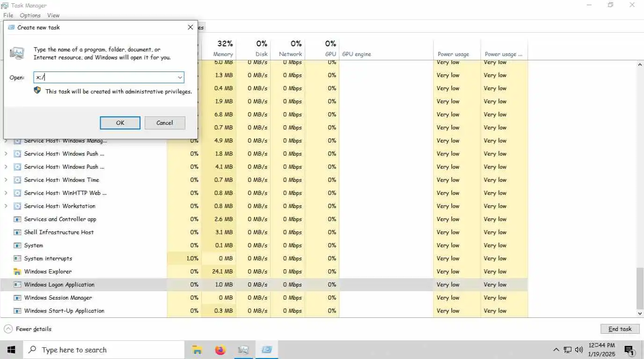644x359 pixels.
Task: Click the Shell Infrastructure Host process icon
Action: pos(17,232)
